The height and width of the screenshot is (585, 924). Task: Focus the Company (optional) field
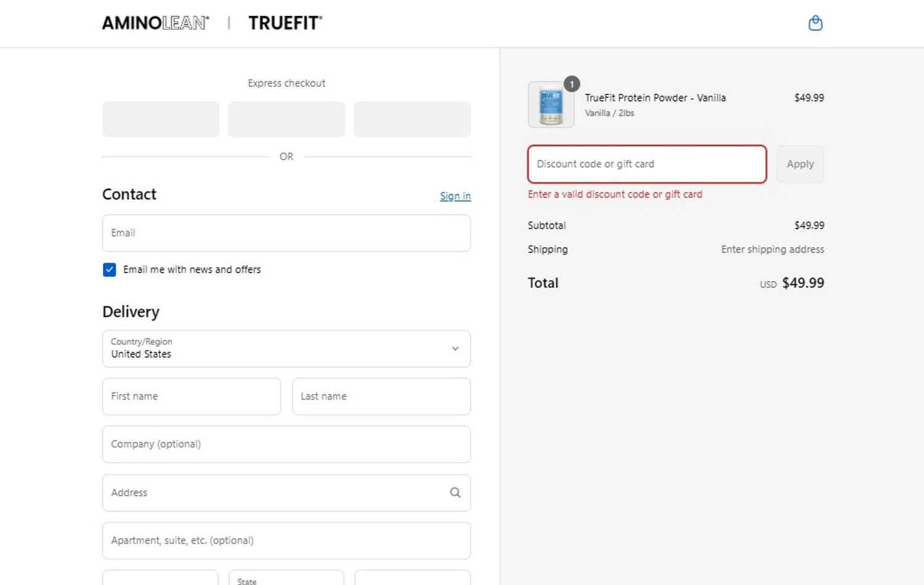coord(286,444)
